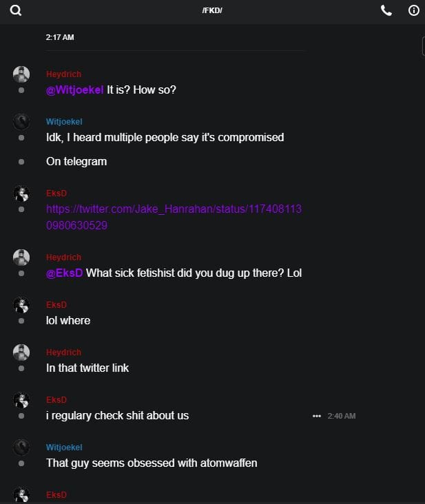
Task: Open channel info icon
Action: tap(414, 10)
